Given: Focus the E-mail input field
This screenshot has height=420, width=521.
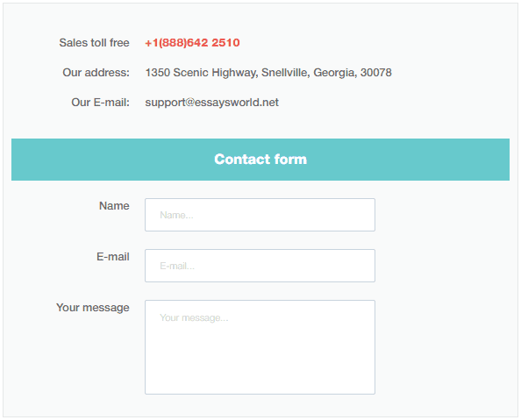Looking at the screenshot, I should (x=260, y=266).
